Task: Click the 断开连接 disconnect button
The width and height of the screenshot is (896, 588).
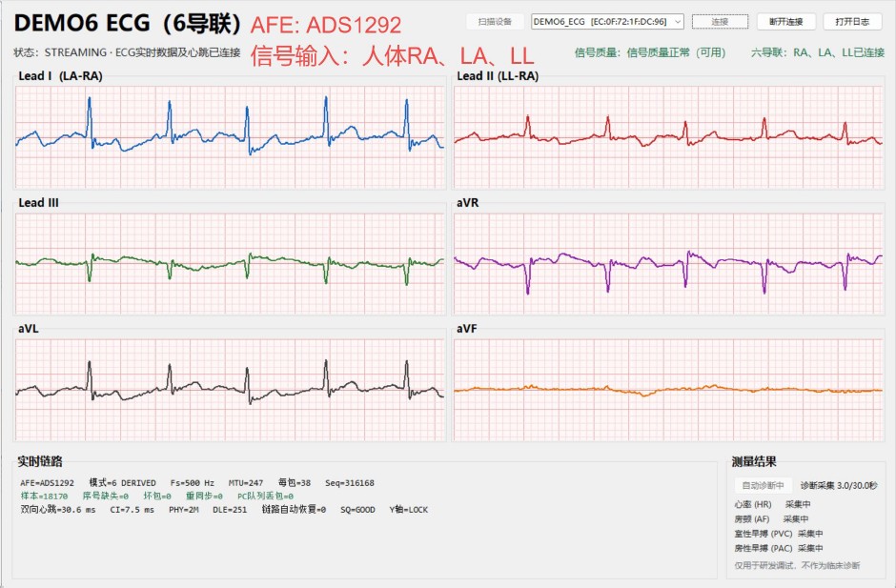Action: [x=786, y=22]
